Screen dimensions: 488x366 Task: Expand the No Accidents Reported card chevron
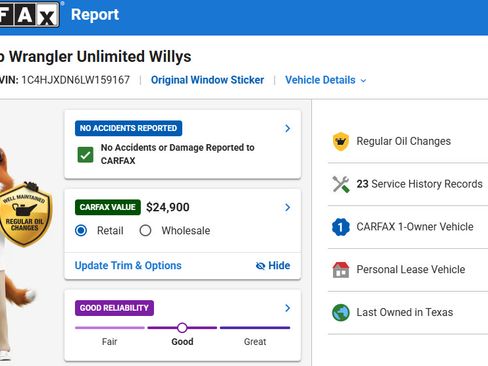click(287, 128)
